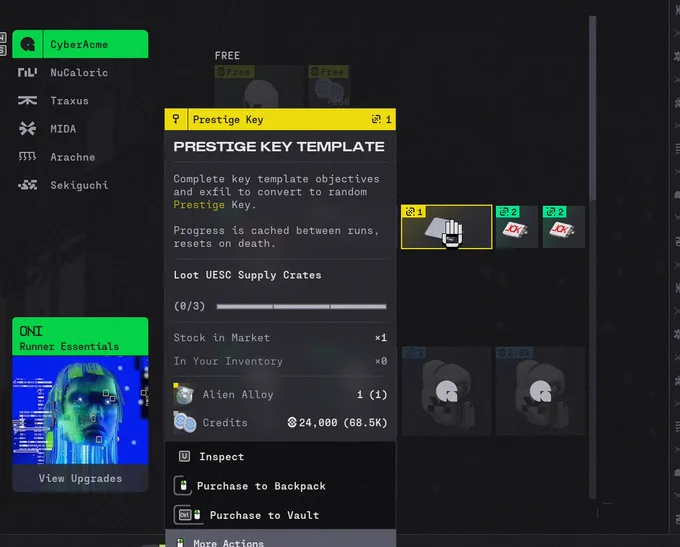Choose Purchase to Backpack
The image size is (680, 547).
280,486
